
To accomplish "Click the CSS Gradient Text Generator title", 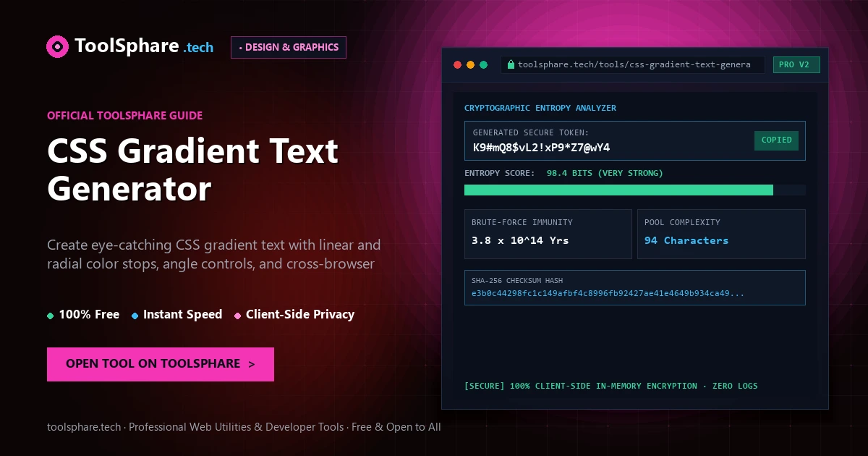I will (192, 170).
